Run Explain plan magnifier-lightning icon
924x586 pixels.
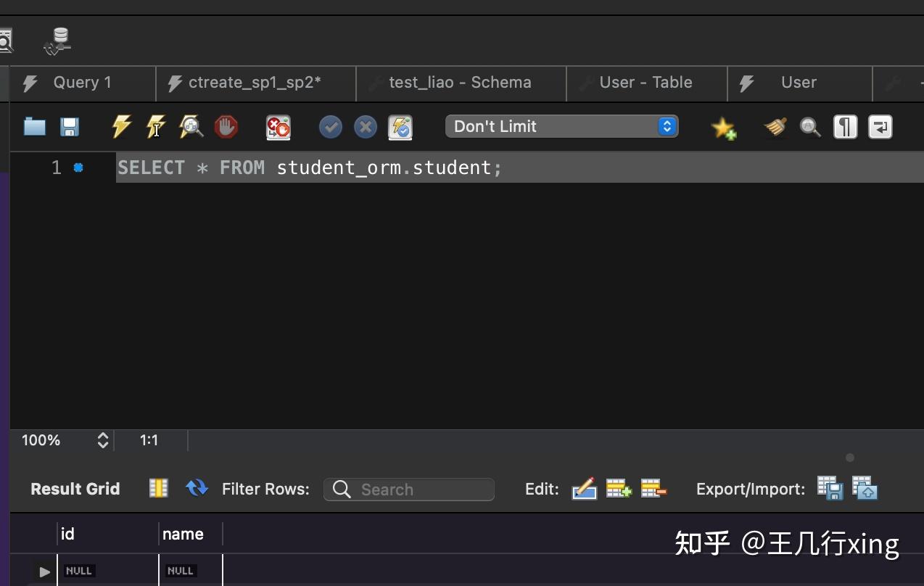pyautogui.click(x=191, y=127)
